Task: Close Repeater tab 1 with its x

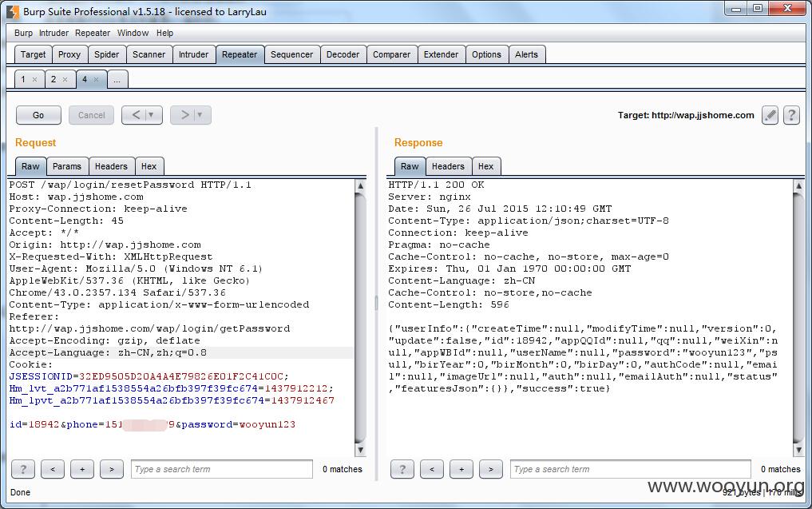Action: (x=34, y=79)
